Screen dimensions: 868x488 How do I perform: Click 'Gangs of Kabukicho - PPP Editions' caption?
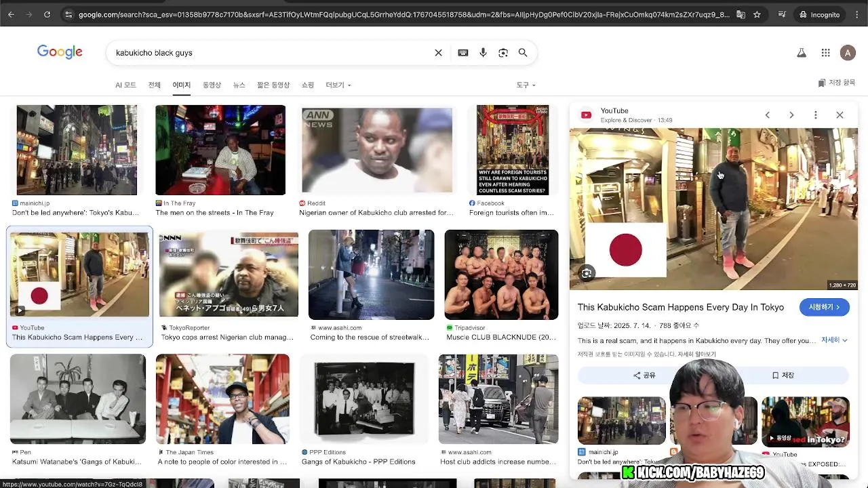(x=359, y=462)
